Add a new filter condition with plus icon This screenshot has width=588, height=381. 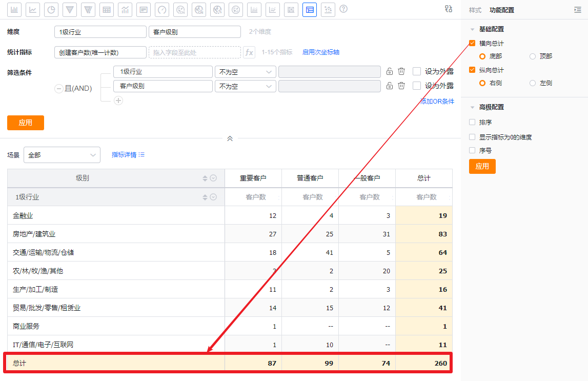(118, 101)
